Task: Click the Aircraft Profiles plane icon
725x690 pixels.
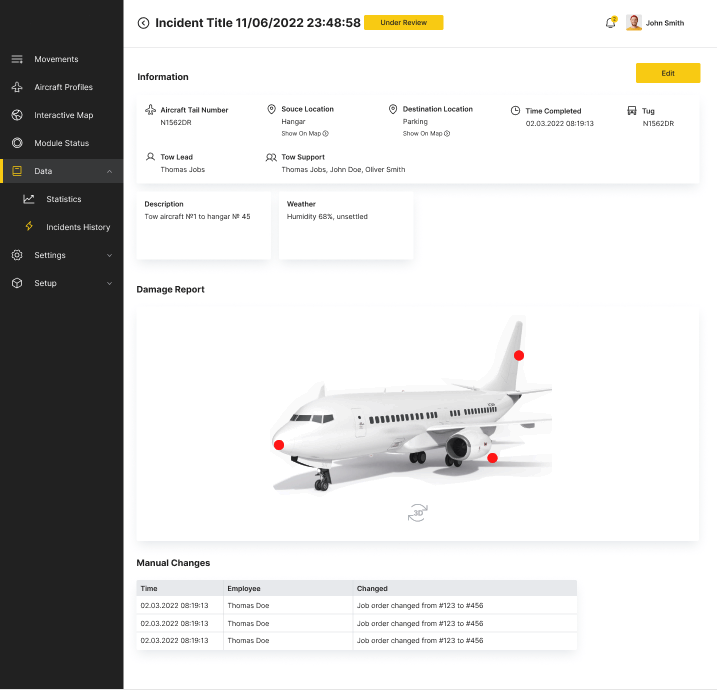Action: [x=17, y=87]
